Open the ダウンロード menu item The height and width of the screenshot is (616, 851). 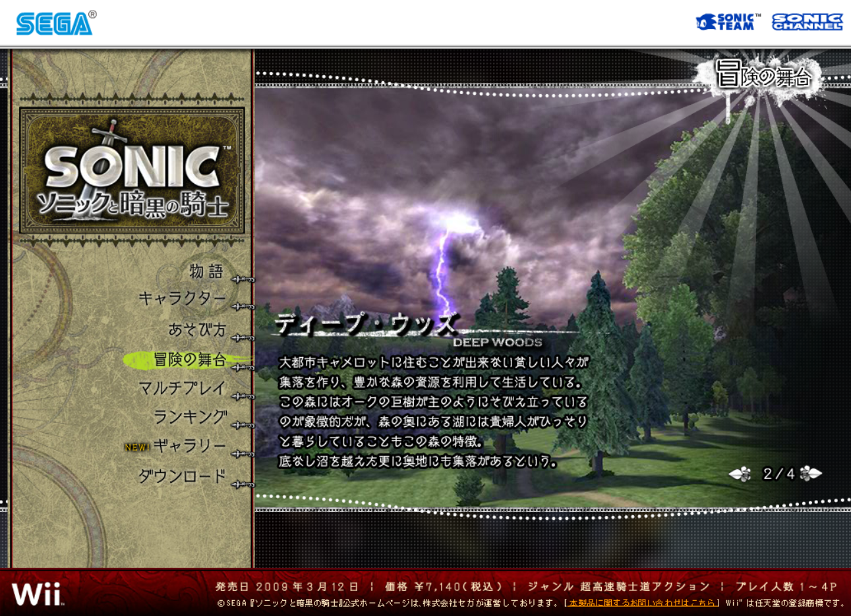click(182, 476)
